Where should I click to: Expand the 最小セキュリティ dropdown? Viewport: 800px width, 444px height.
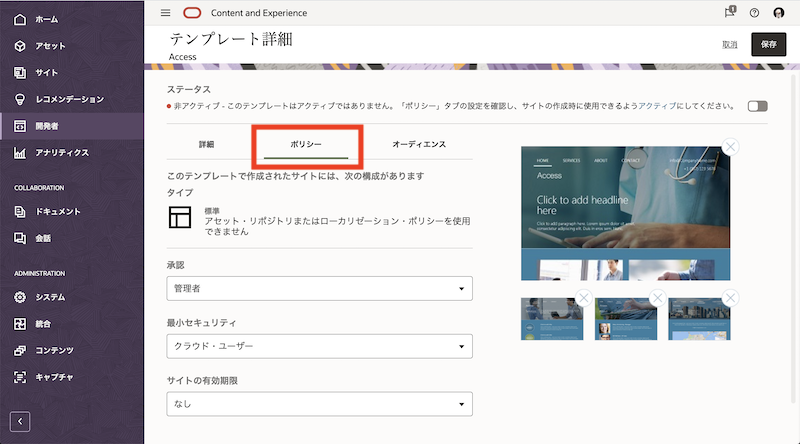point(319,346)
